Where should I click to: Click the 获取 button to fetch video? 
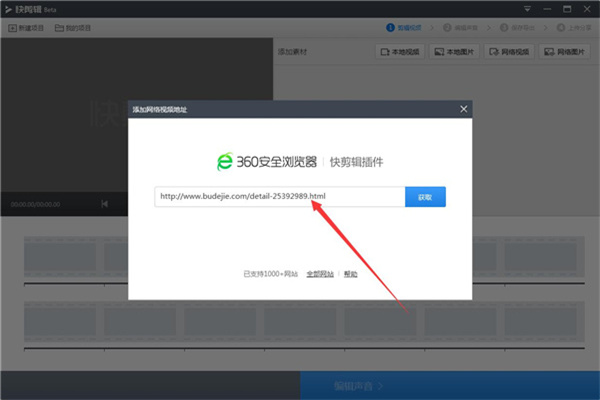425,197
